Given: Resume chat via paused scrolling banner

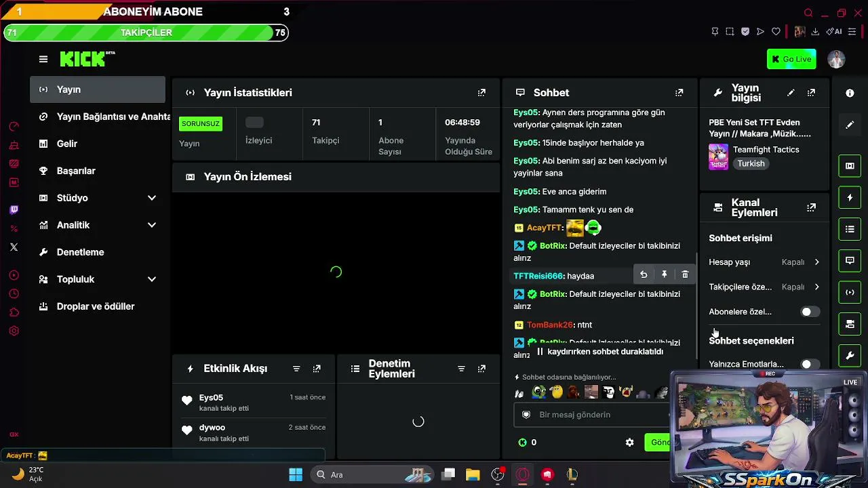Looking at the screenshot, I should [x=599, y=352].
